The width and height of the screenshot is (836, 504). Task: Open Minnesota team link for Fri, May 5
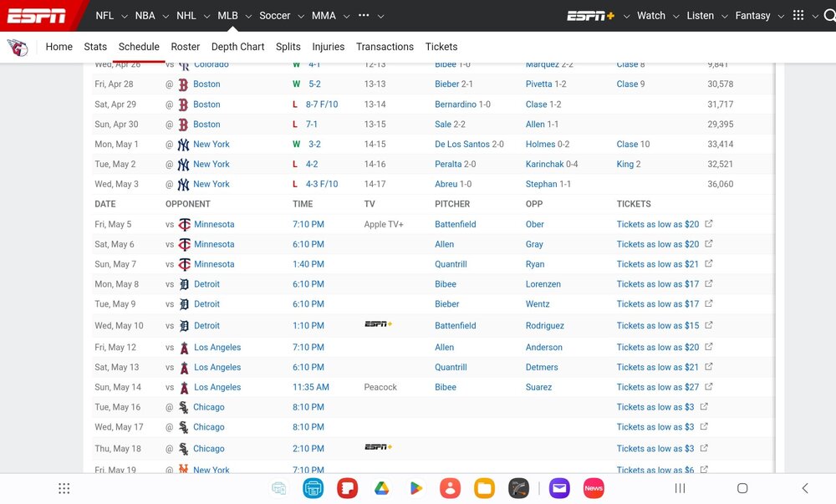tap(214, 224)
